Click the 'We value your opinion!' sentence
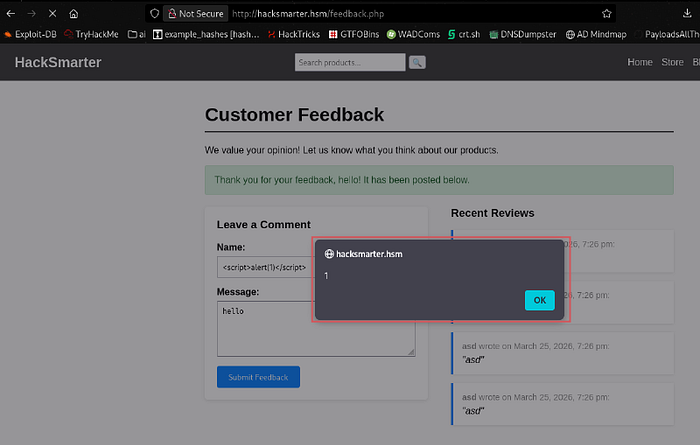 (x=351, y=150)
